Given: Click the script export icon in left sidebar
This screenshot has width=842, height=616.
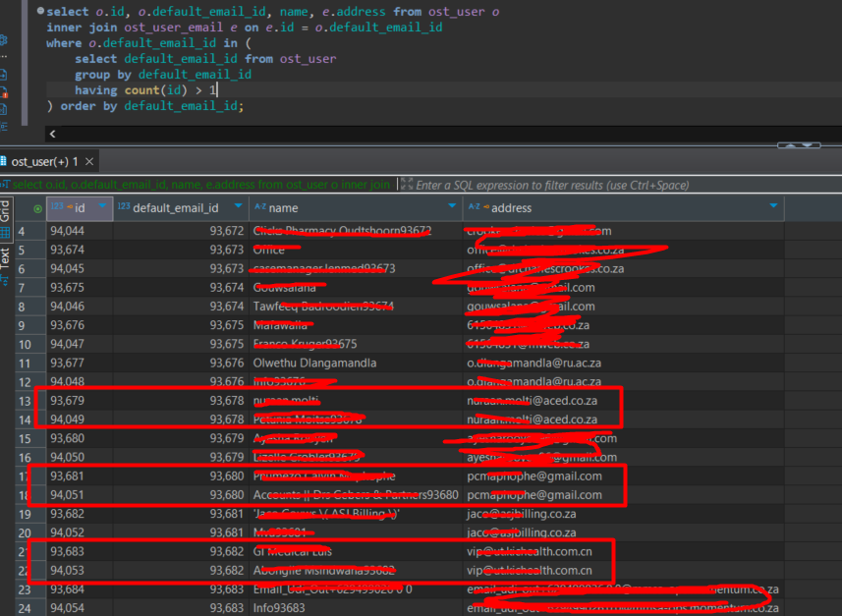Looking at the screenshot, I should pos(4,74).
